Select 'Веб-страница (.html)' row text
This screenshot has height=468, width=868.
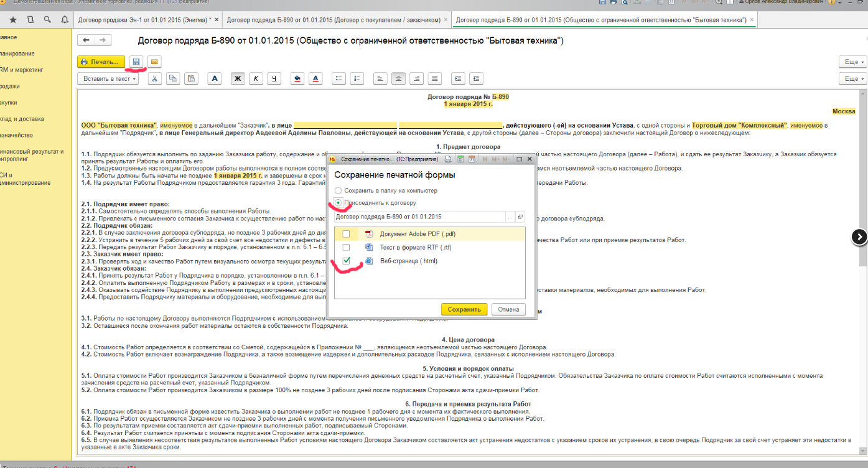[x=409, y=261]
